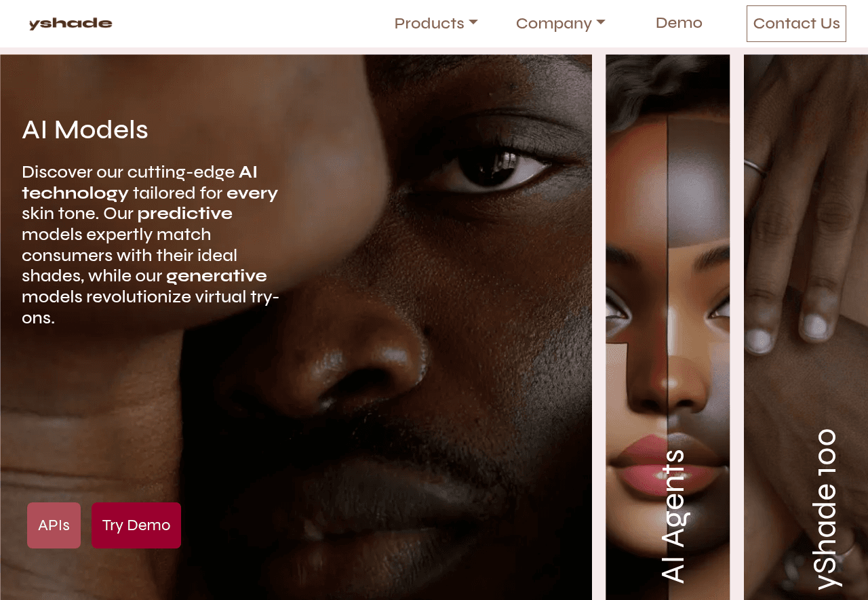Click the caret arrow next to Products
The height and width of the screenshot is (600, 868).
[473, 22]
